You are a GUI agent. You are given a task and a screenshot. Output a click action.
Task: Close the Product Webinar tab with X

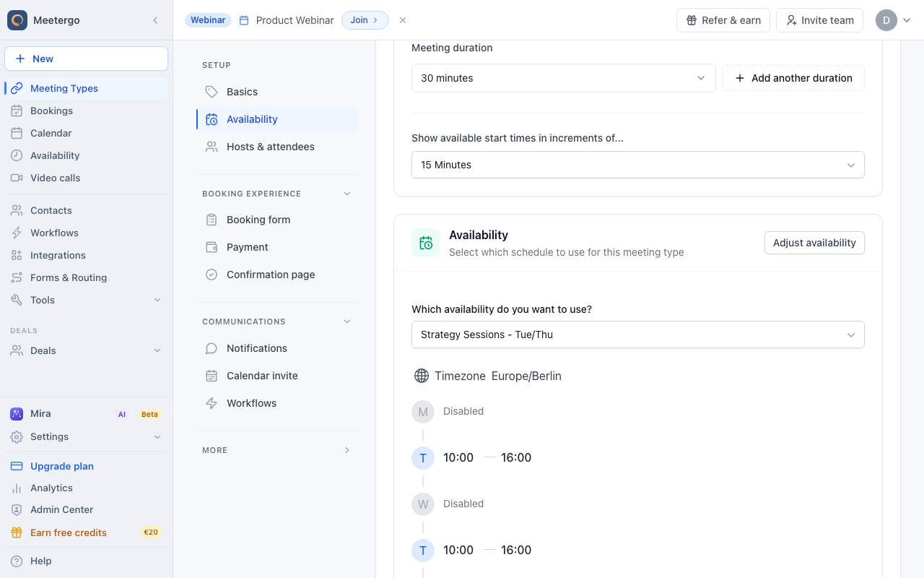click(403, 20)
